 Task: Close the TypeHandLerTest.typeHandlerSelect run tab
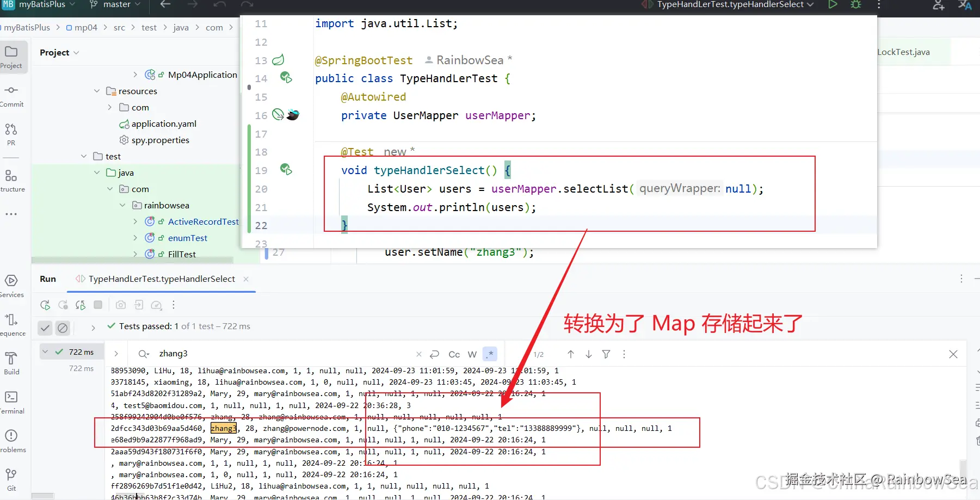246,279
